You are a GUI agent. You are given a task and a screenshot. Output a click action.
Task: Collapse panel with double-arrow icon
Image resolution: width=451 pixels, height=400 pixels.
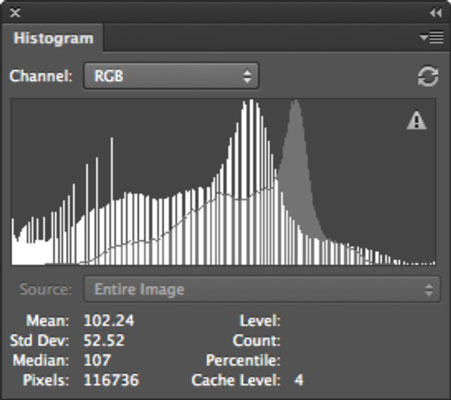click(x=436, y=13)
